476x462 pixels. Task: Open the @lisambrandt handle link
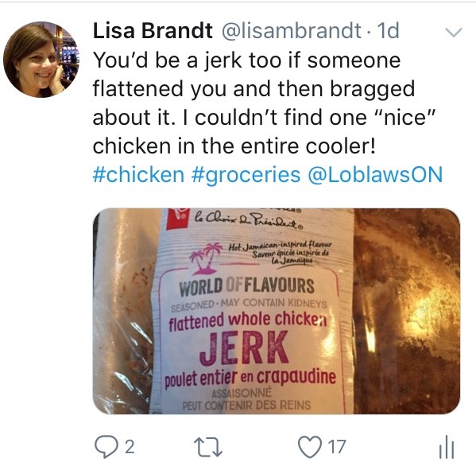coord(292,31)
